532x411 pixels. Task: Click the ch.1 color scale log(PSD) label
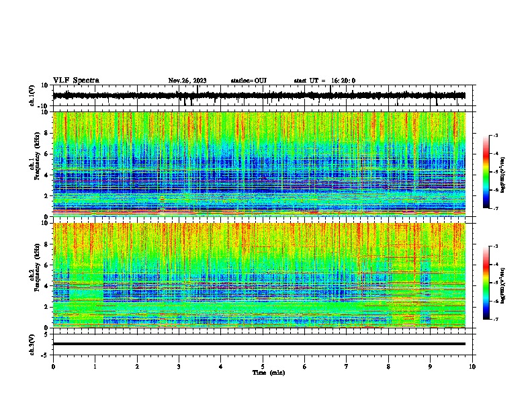tap(503, 175)
